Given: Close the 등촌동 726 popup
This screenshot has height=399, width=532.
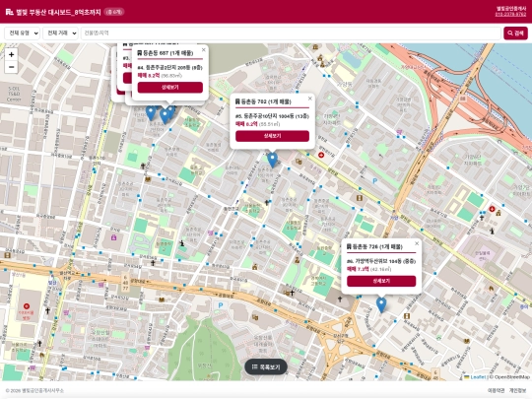Looking at the screenshot, I should point(417,243).
